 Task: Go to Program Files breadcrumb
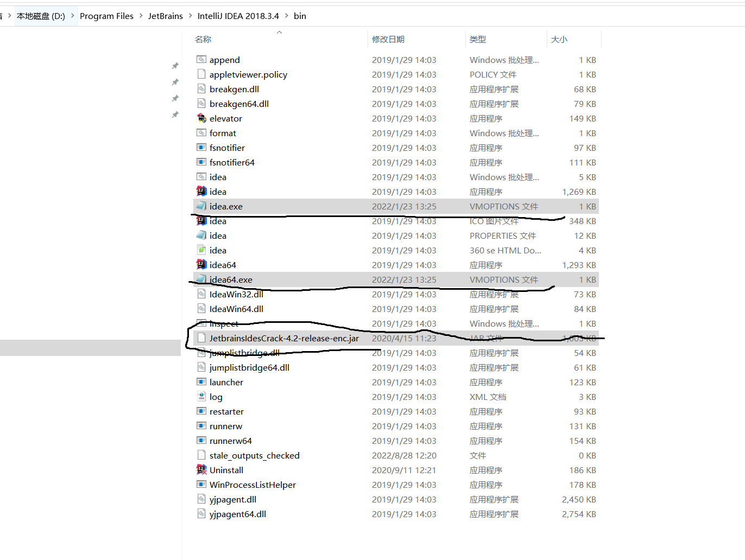106,16
